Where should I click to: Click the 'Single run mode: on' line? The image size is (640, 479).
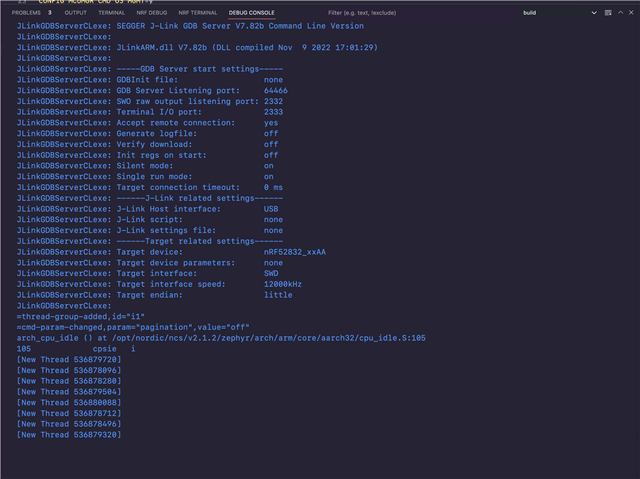tap(145, 176)
